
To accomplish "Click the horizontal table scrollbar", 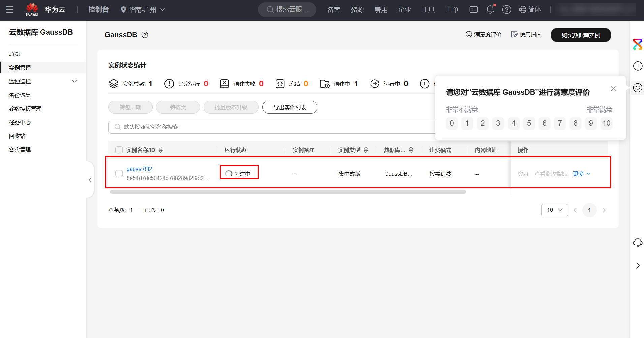I will (288, 192).
